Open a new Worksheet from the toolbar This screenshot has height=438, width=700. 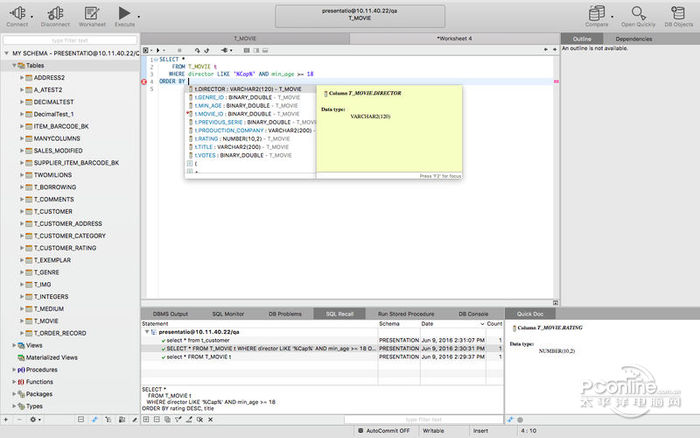92,12
